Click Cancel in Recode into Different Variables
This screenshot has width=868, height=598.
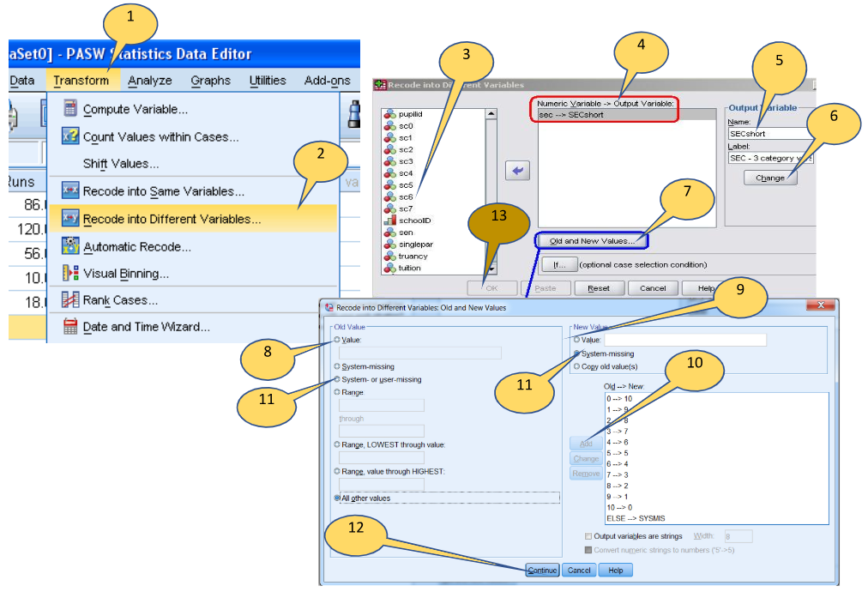coord(653,288)
